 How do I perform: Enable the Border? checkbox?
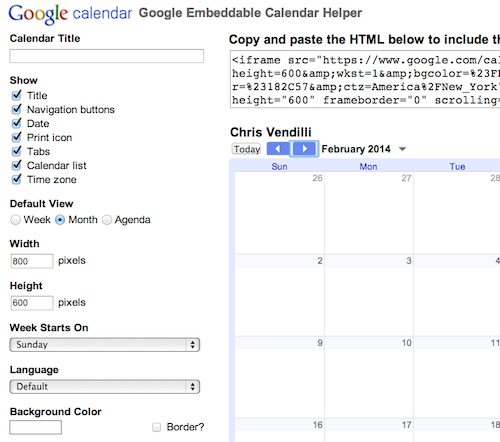156,427
